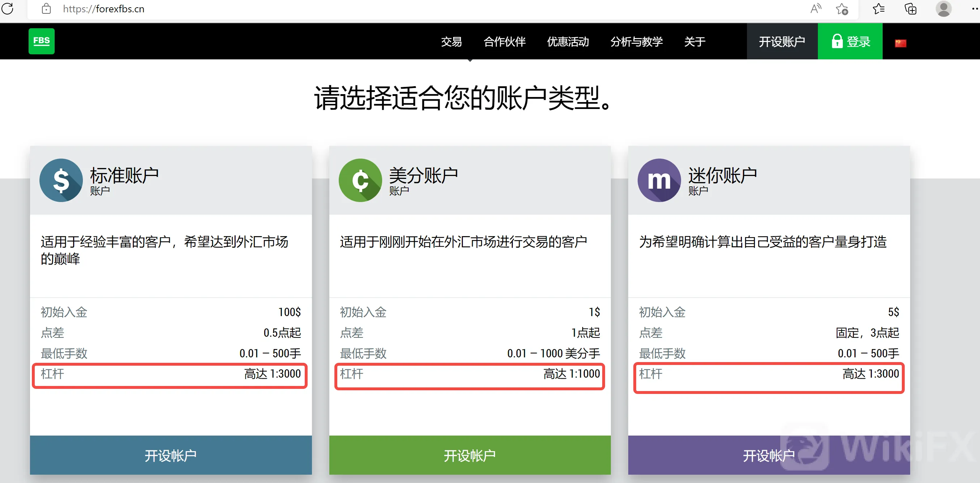Click the China flag language selector
This screenshot has height=483, width=980.
point(900,43)
